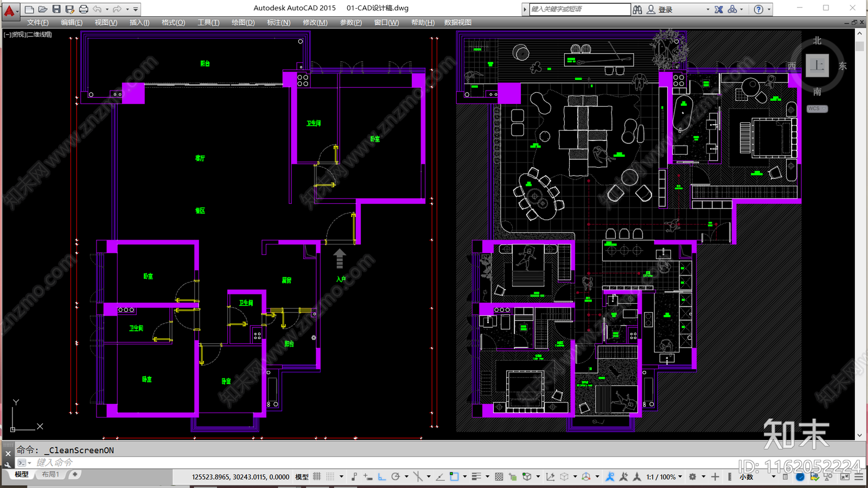Save the drawing with the floppy disk icon
This screenshot has height=488, width=868.
click(x=56, y=9)
